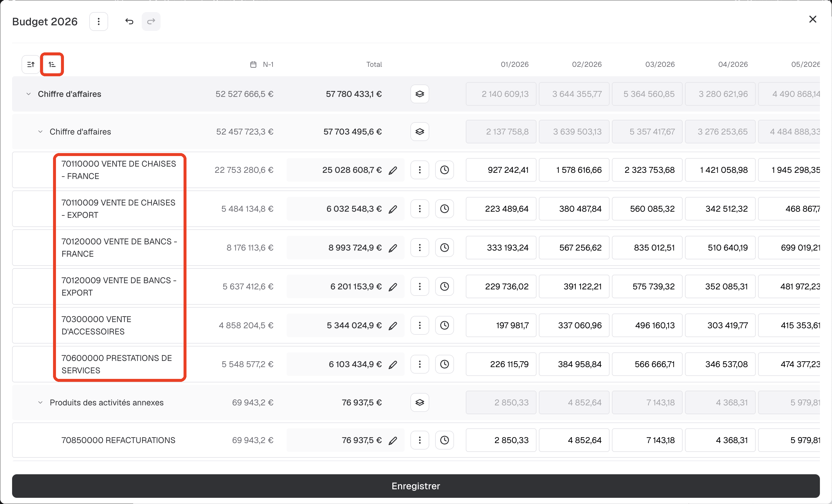The width and height of the screenshot is (832, 504).
Task: Click the redo arrow button
Action: [x=151, y=21]
